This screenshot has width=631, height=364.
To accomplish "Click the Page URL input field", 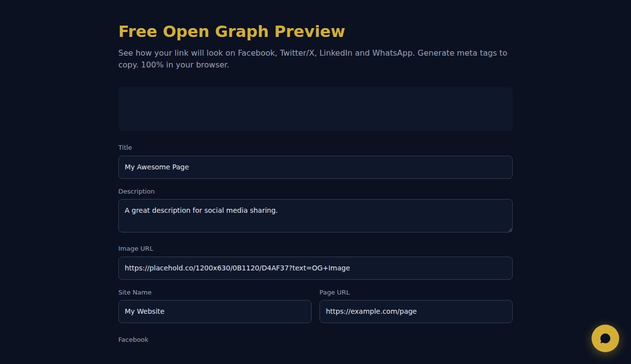I will (x=416, y=311).
